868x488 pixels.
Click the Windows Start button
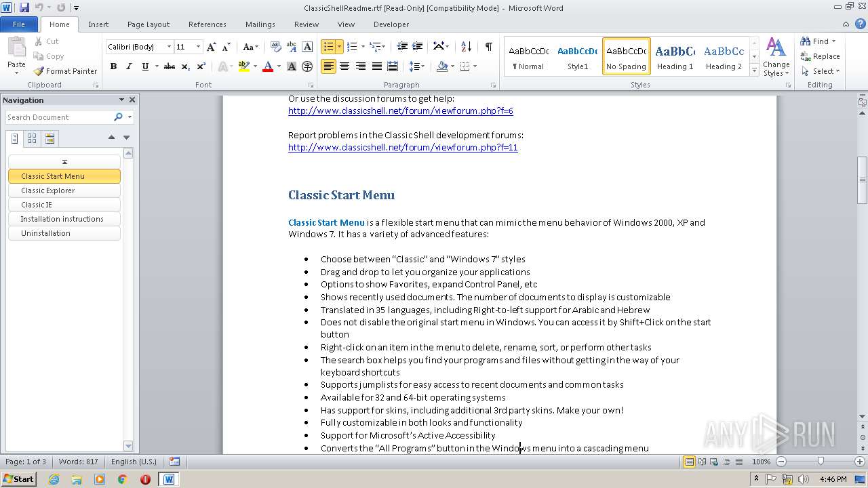tap(19, 479)
